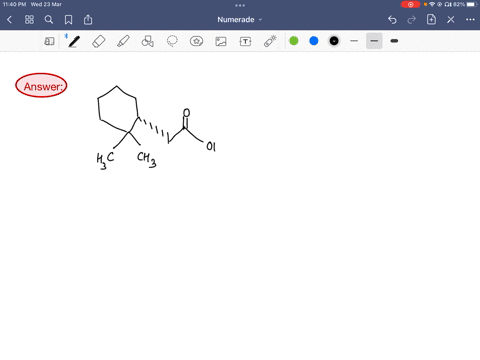The height and width of the screenshot is (360, 480).
Task: Tap the red Answer: label
Action: click(x=41, y=85)
